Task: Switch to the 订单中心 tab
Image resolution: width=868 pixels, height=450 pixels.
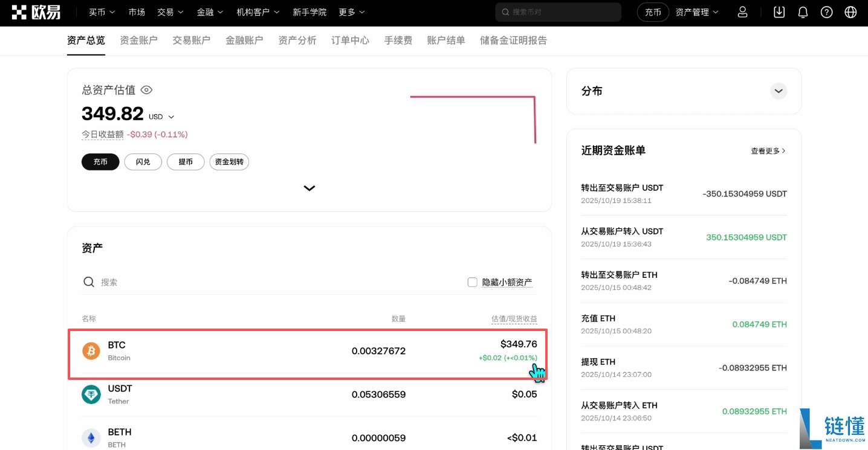Action: pyautogui.click(x=350, y=40)
